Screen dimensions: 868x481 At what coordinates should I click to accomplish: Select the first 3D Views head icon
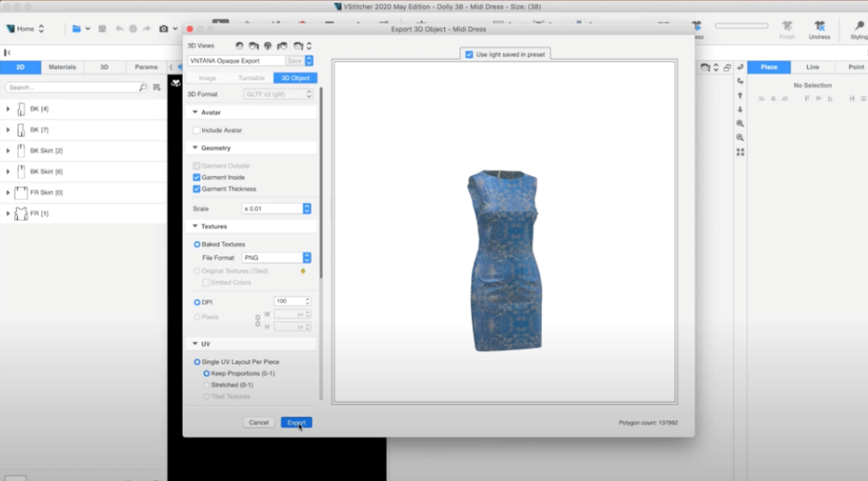[239, 45]
